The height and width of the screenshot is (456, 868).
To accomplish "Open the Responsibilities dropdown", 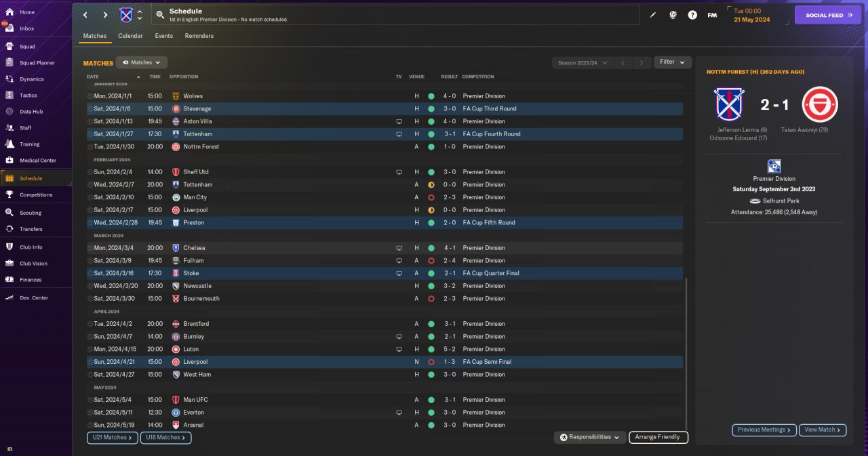I will click(589, 438).
